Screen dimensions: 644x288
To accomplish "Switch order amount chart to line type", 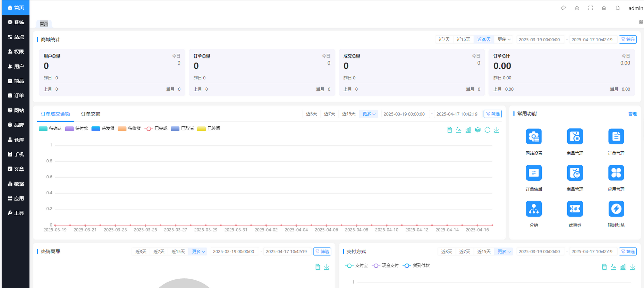I will (x=459, y=130).
